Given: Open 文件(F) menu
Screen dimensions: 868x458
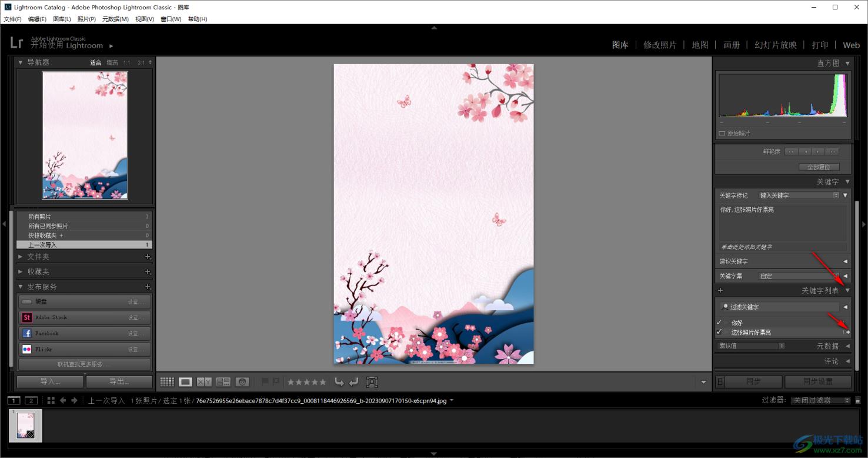Looking at the screenshot, I should [x=12, y=19].
